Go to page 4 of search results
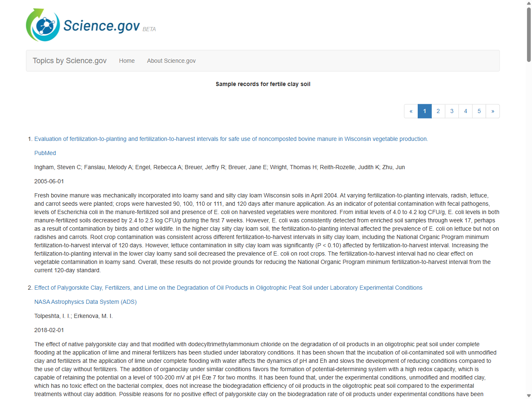 pyautogui.click(x=465, y=111)
